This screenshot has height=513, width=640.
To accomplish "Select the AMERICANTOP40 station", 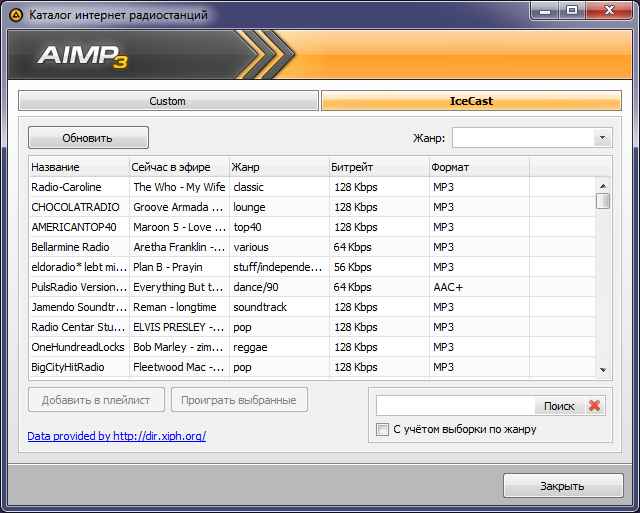I will [312, 227].
